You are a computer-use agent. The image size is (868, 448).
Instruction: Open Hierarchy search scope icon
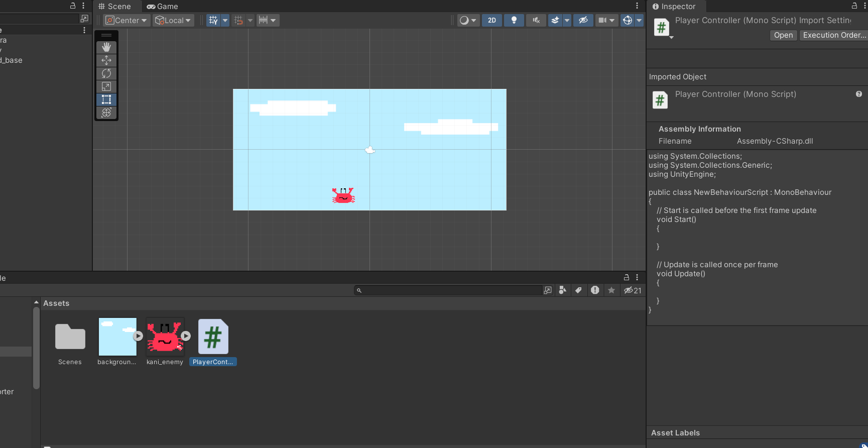click(x=84, y=19)
